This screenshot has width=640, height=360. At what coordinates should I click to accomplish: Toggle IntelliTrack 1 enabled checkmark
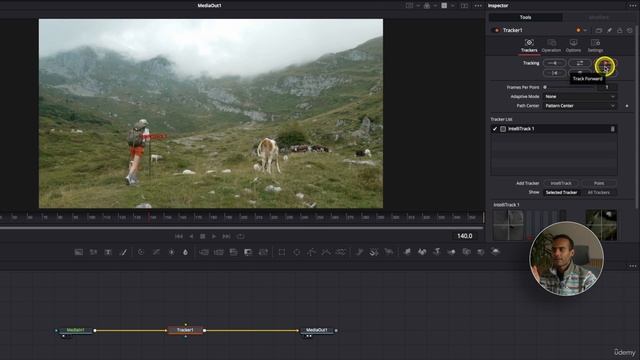pyautogui.click(x=495, y=129)
